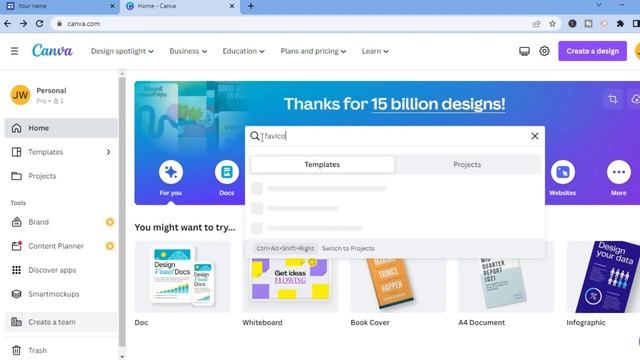Open Discover apps in sidebar
The height and width of the screenshot is (360, 640).
pyautogui.click(x=61, y=270)
